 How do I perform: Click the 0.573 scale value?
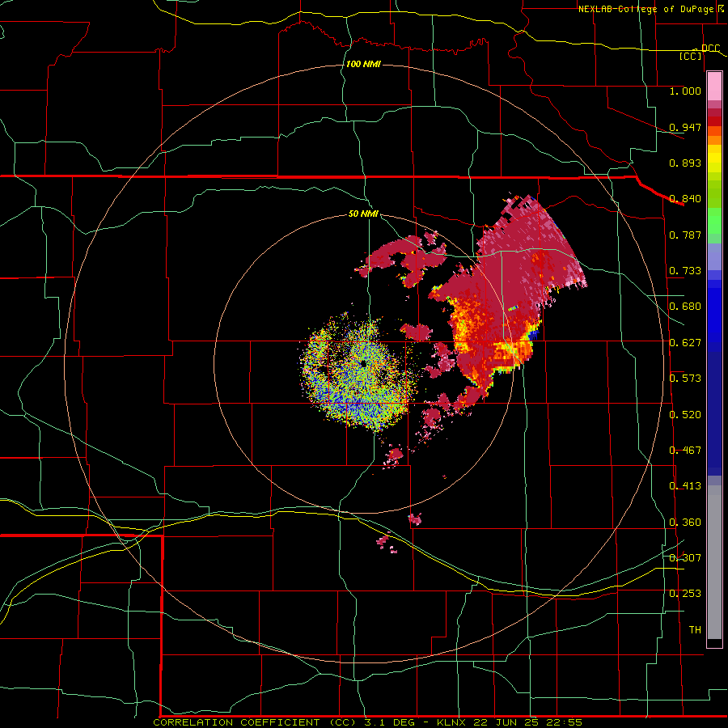(x=685, y=379)
